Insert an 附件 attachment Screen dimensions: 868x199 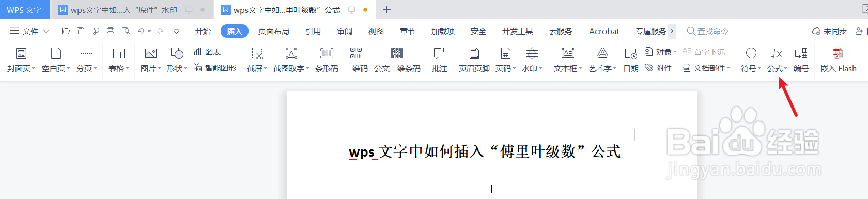(x=659, y=68)
